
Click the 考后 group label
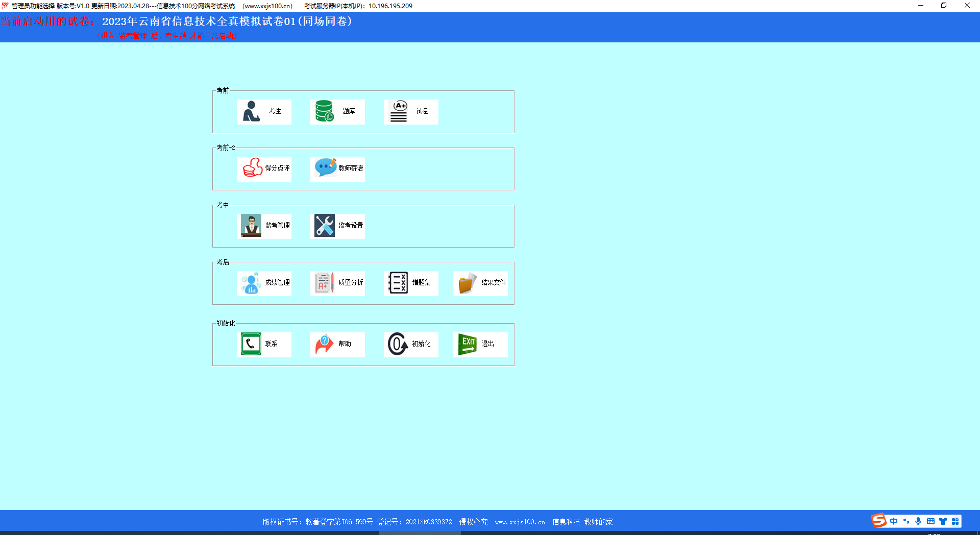click(x=223, y=262)
